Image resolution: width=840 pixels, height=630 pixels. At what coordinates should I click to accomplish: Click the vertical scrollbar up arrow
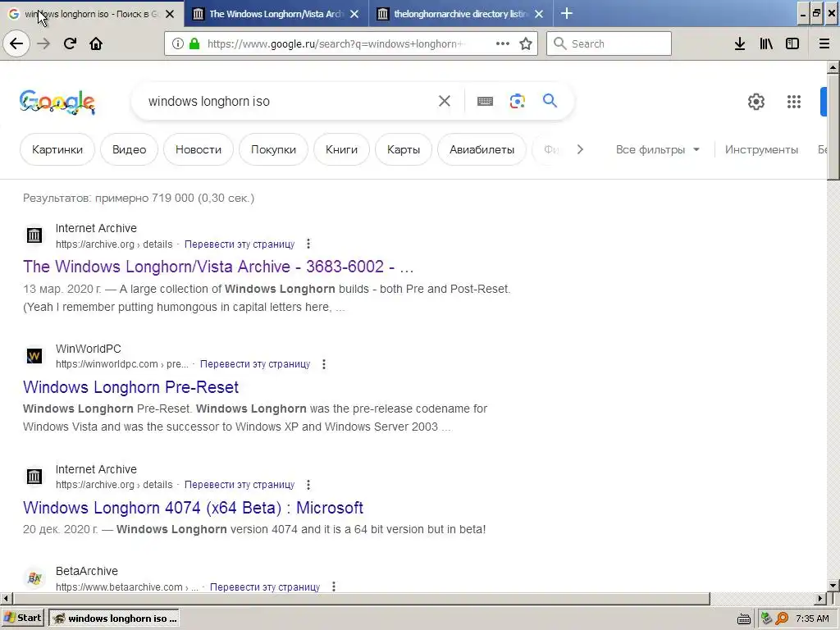click(x=833, y=68)
